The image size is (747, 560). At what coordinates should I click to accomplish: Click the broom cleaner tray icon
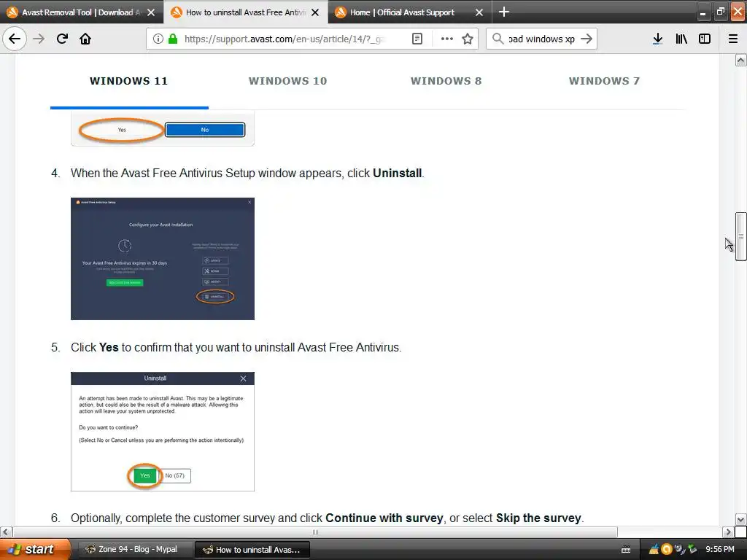[x=654, y=550]
